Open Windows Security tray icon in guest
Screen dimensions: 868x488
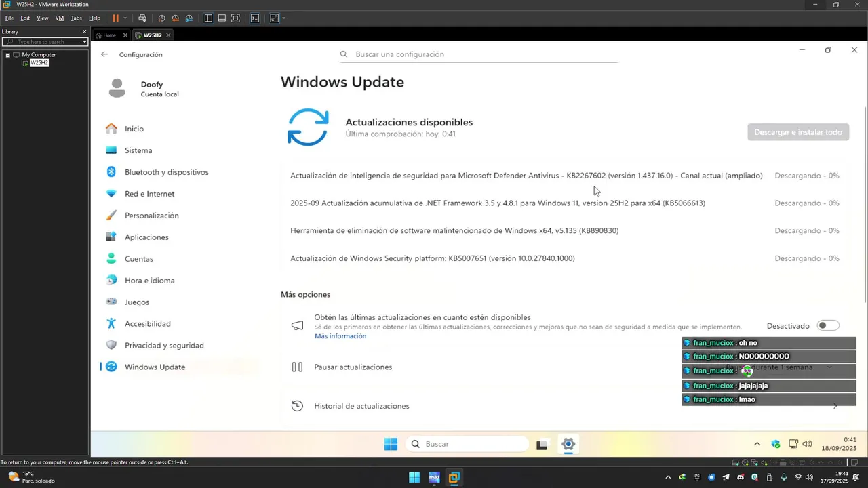pyautogui.click(x=776, y=444)
